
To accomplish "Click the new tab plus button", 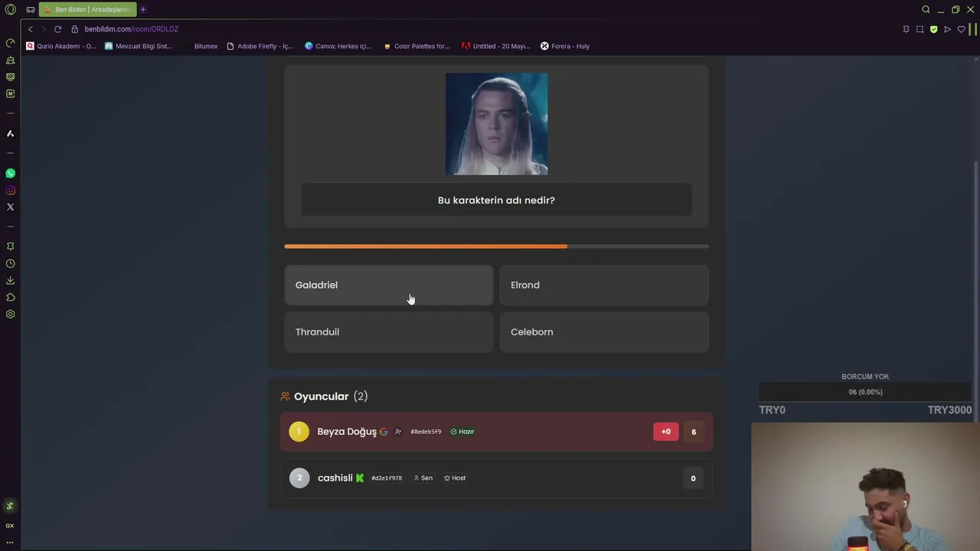I will click(143, 10).
